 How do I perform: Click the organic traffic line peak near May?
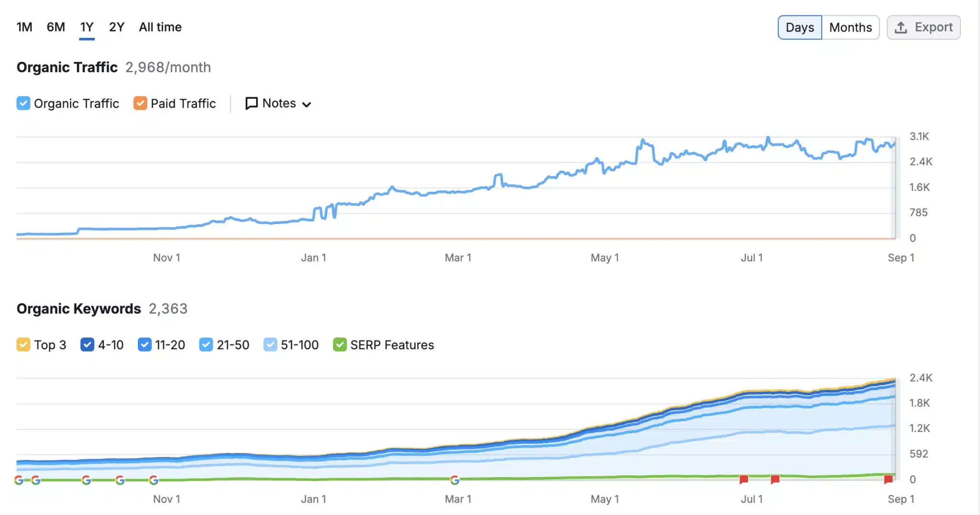pyautogui.click(x=643, y=141)
